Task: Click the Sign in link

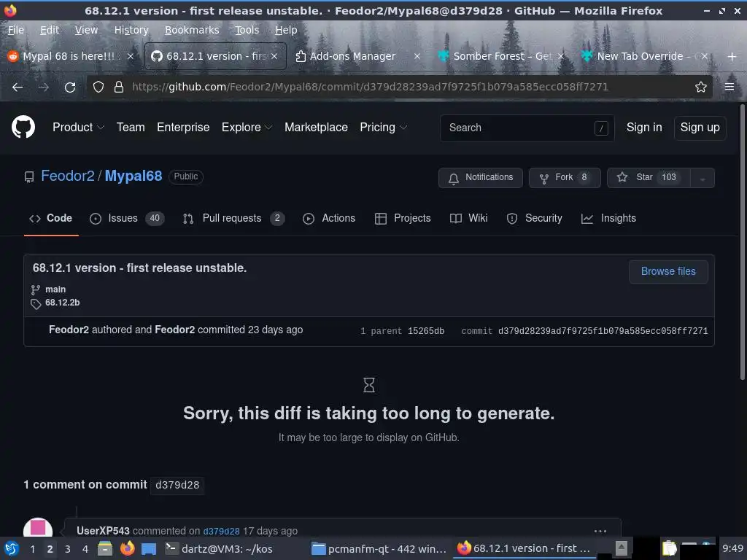Action: (x=644, y=128)
